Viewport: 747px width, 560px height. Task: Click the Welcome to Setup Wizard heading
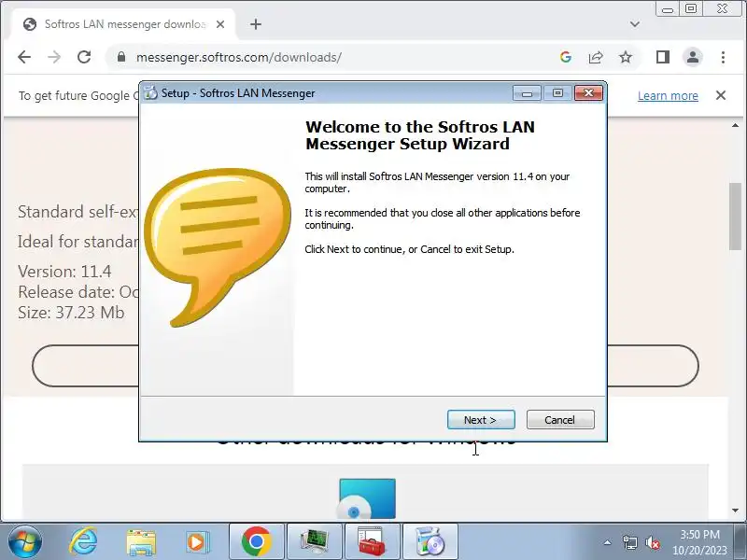(419, 135)
